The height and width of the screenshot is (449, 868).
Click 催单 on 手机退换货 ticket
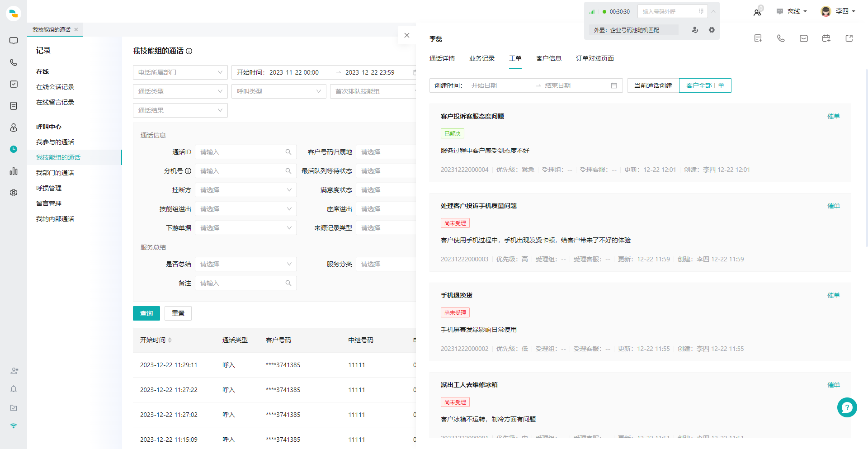[x=834, y=295]
